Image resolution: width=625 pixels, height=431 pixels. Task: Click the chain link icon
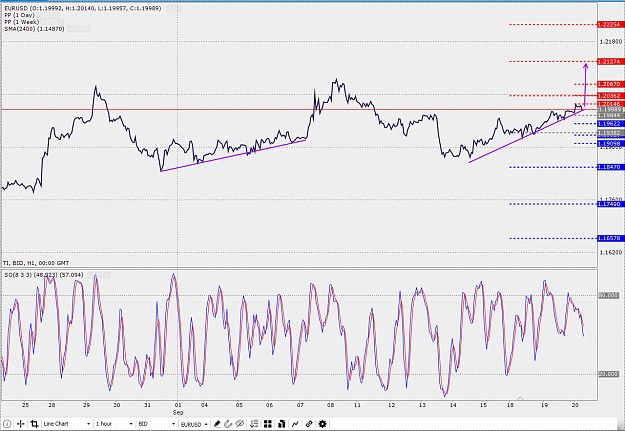point(309,424)
